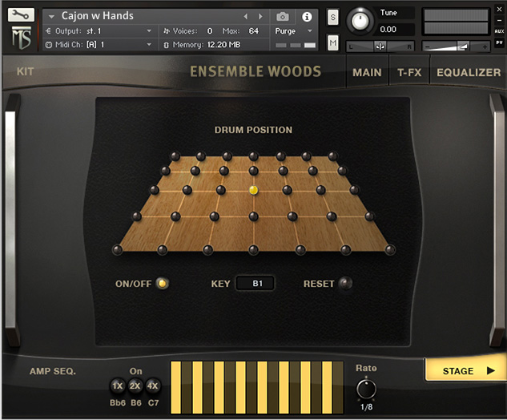The image size is (507, 420).
Task: Click the C7 key label
Action: click(x=153, y=403)
